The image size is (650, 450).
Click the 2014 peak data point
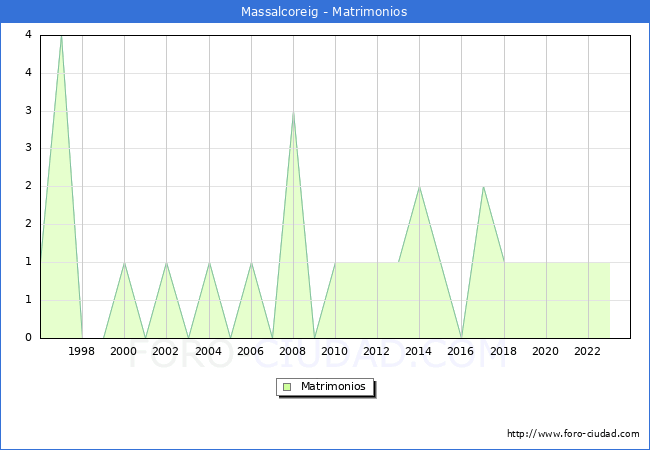pyautogui.click(x=420, y=187)
